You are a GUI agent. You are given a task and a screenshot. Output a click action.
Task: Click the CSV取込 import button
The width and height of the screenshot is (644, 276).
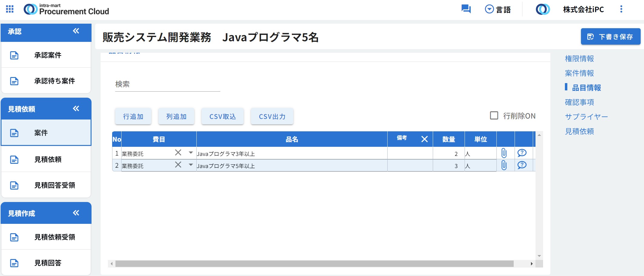tap(222, 116)
